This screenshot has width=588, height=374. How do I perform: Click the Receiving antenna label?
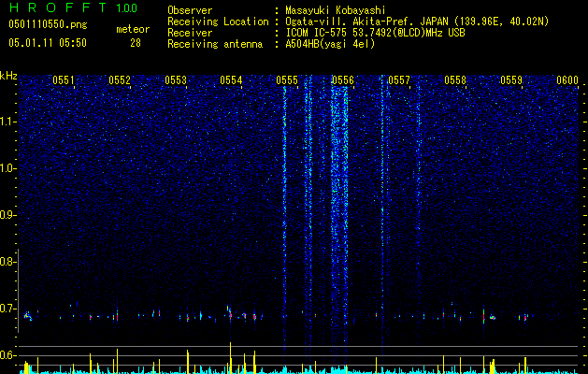[215, 44]
